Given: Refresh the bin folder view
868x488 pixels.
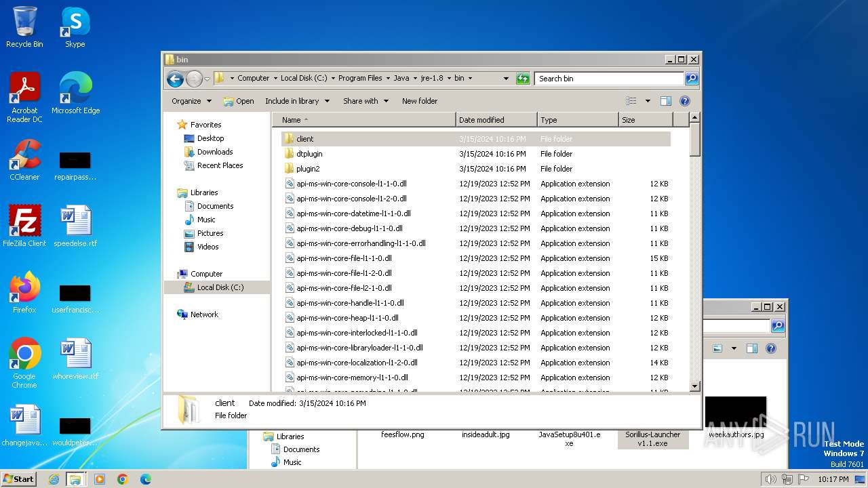Looking at the screenshot, I should coord(523,79).
